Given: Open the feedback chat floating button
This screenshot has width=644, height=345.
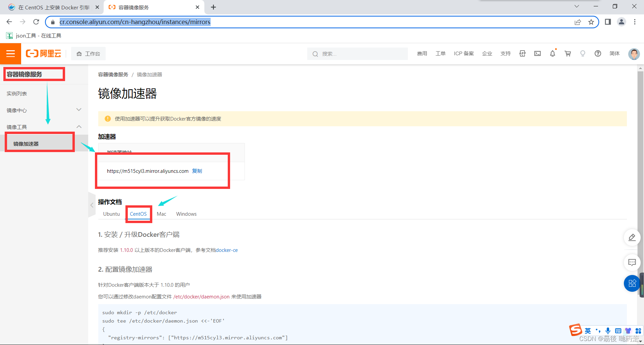Looking at the screenshot, I should (x=632, y=262).
